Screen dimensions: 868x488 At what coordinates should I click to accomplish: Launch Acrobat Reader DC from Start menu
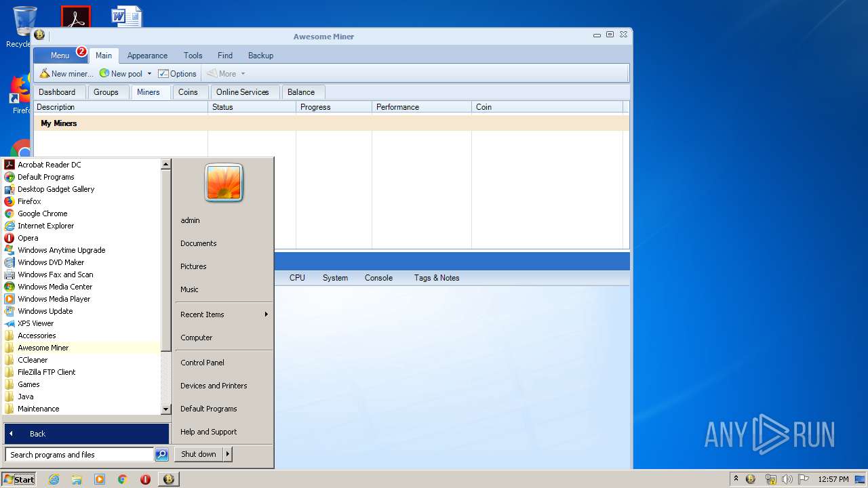(x=81, y=165)
